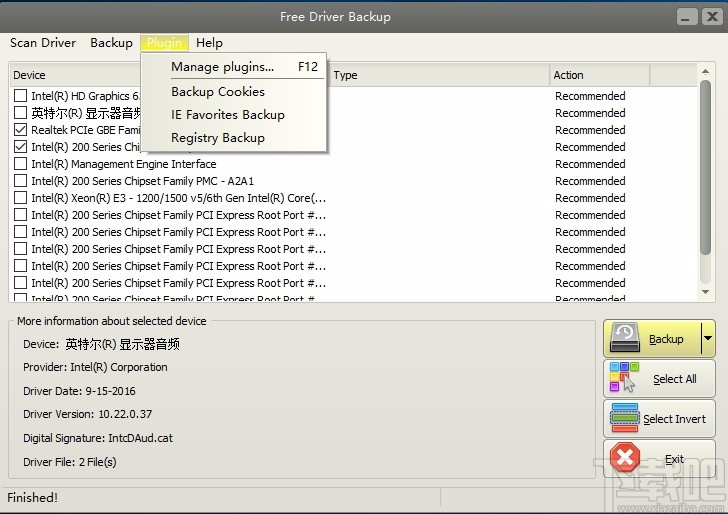The height and width of the screenshot is (514, 728).
Task: Click the Driver File: 2 File(s) text
Action: coord(70,462)
